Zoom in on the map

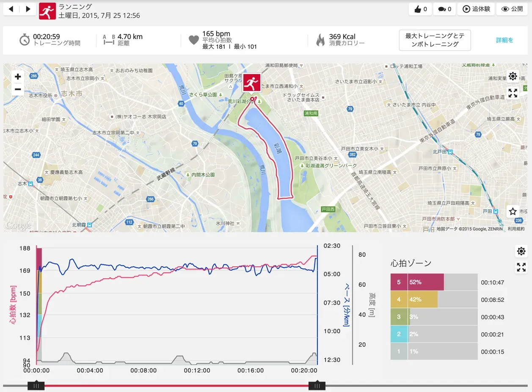point(18,77)
